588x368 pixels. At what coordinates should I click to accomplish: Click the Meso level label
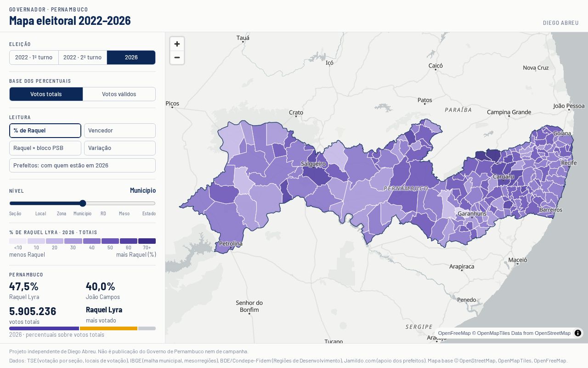click(124, 214)
